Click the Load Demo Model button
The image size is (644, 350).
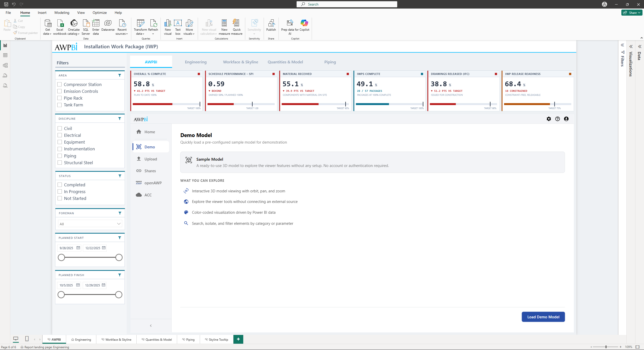click(543, 317)
